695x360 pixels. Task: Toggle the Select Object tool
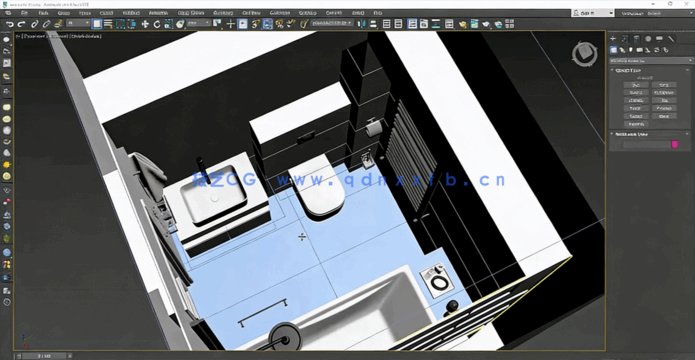click(x=97, y=24)
